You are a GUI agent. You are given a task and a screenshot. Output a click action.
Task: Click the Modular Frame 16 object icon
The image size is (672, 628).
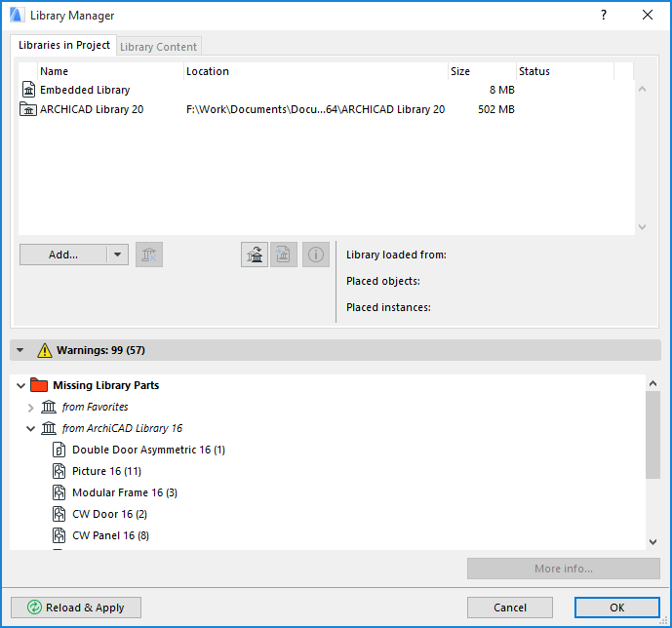[59, 492]
